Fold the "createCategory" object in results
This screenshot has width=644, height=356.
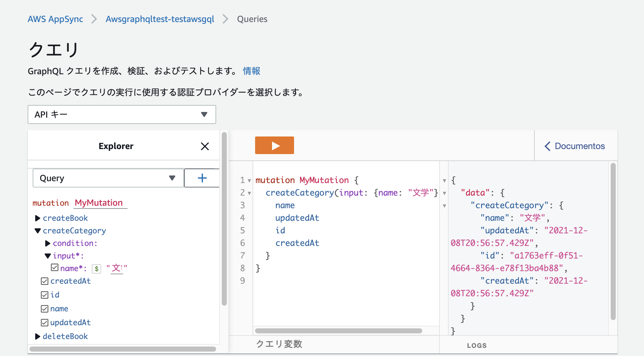(x=444, y=206)
